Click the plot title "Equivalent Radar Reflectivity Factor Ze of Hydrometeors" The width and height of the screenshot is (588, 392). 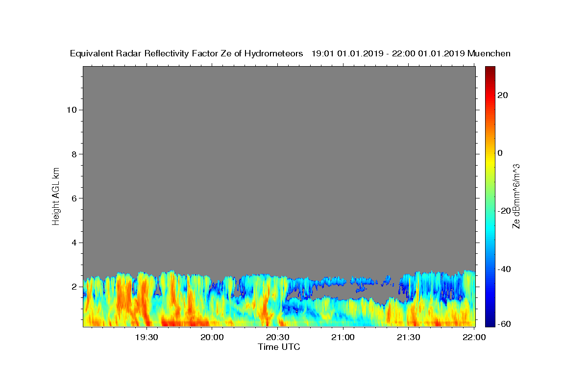186,54
